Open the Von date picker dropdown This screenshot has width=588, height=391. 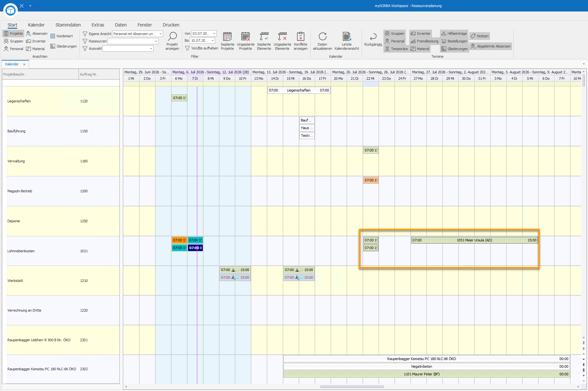[x=214, y=33]
